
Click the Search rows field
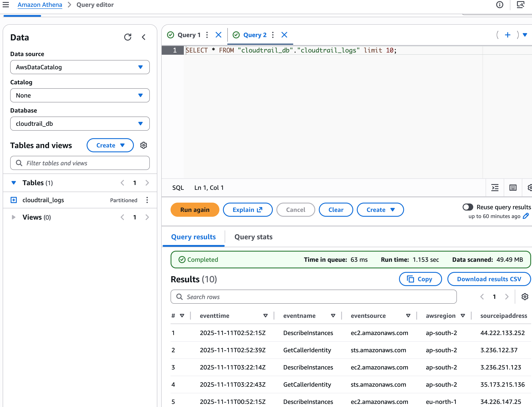click(x=313, y=297)
